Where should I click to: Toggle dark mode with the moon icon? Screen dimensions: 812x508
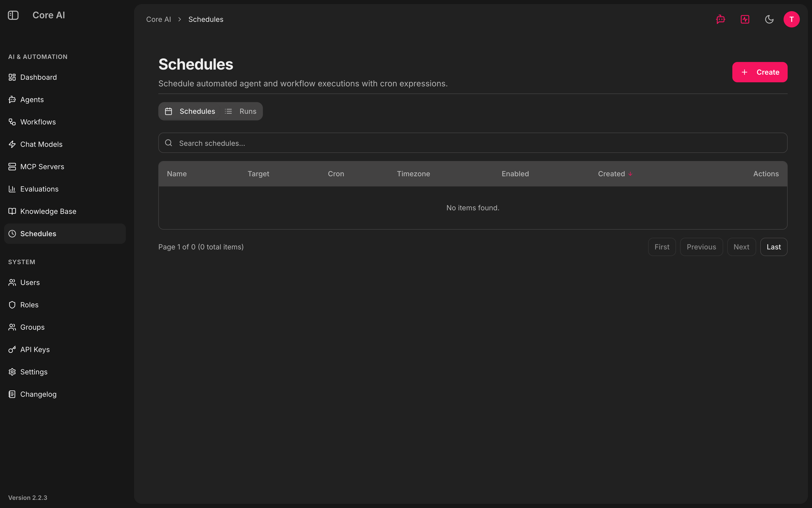point(769,20)
